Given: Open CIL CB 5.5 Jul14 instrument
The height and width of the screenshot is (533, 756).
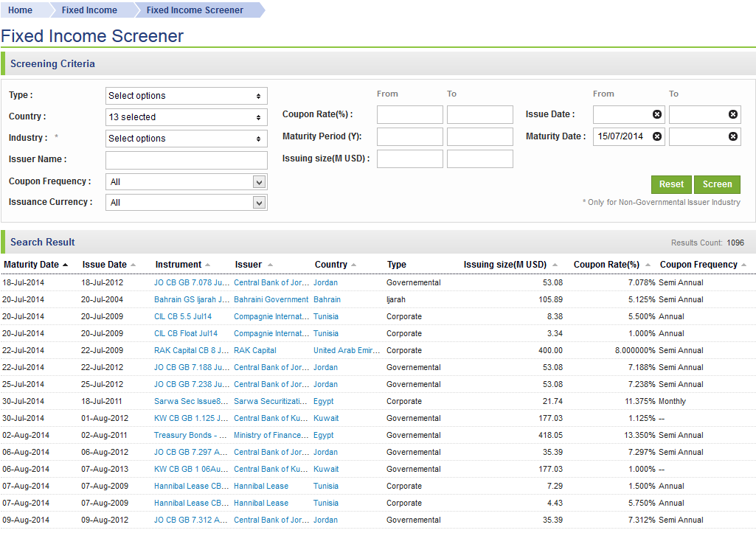Looking at the screenshot, I should [183, 316].
